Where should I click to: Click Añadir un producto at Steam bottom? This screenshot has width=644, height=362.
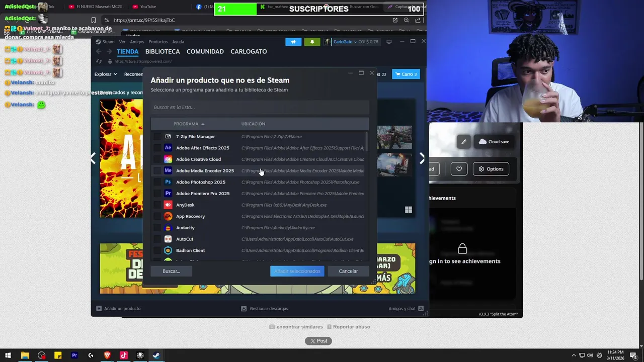coord(118,309)
